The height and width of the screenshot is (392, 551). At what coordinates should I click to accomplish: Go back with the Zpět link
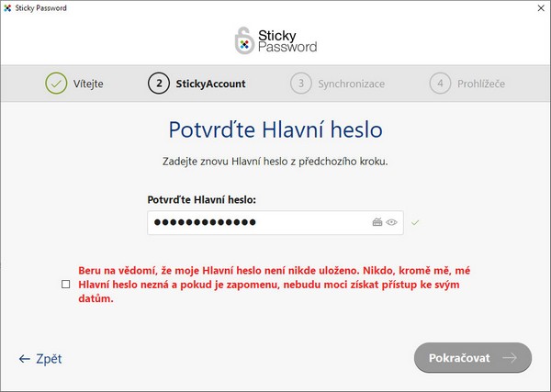coord(40,359)
